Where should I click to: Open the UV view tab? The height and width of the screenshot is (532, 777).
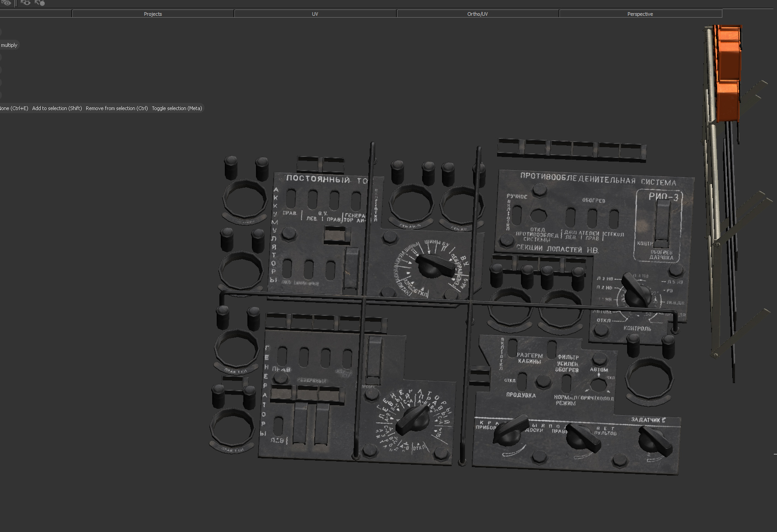(x=315, y=14)
